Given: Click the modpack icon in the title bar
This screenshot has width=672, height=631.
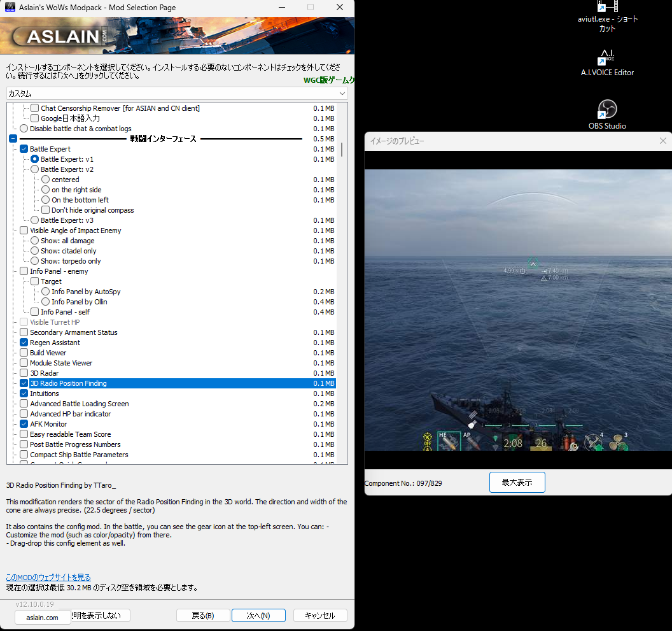Looking at the screenshot, I should [x=9, y=7].
